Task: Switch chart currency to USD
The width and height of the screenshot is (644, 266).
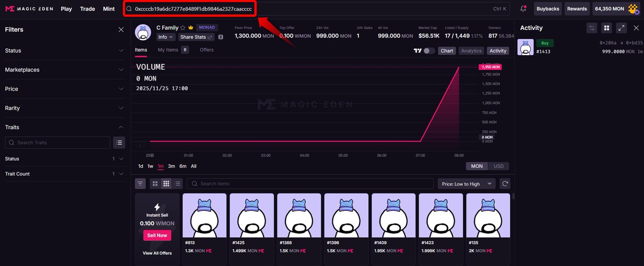Action: [499, 166]
